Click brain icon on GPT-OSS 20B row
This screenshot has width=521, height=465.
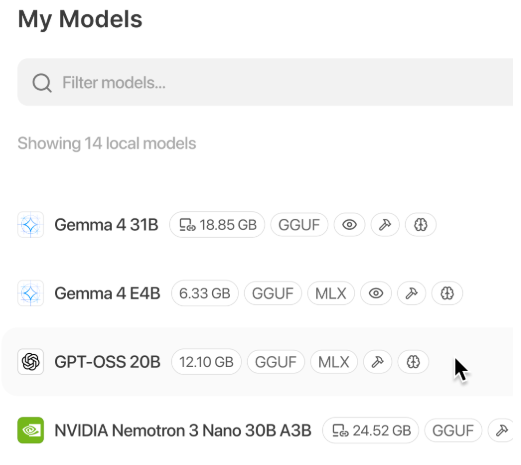[x=413, y=362]
